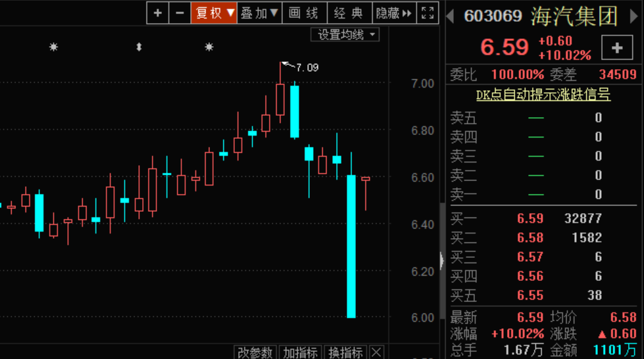Switch to 经典 classic view

[349, 13]
